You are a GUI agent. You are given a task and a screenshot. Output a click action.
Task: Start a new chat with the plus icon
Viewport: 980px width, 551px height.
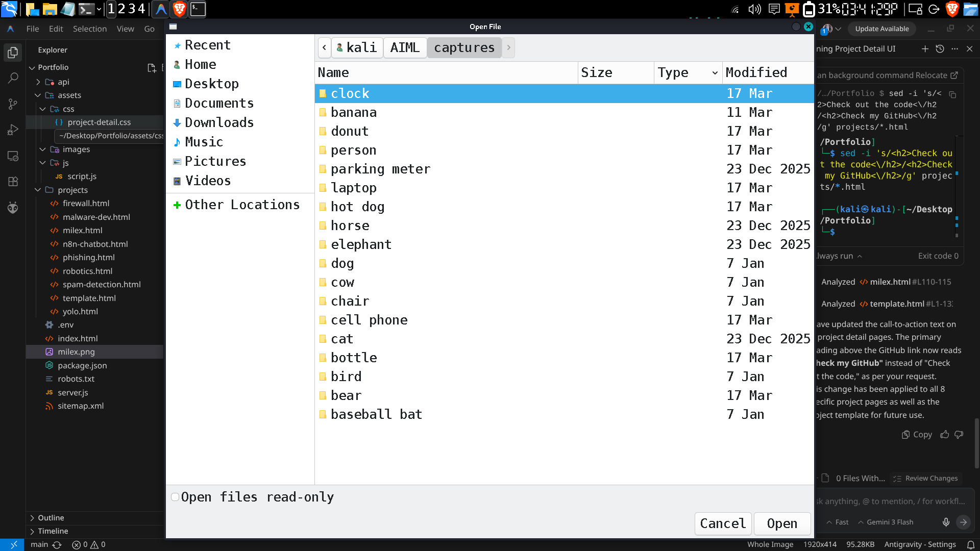pos(925,49)
